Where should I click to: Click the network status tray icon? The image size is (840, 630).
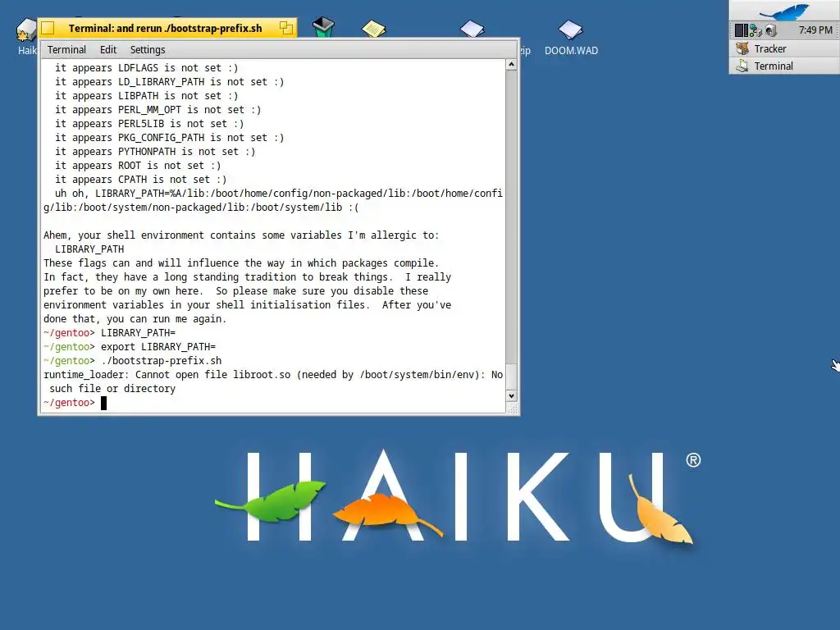pyautogui.click(x=756, y=30)
